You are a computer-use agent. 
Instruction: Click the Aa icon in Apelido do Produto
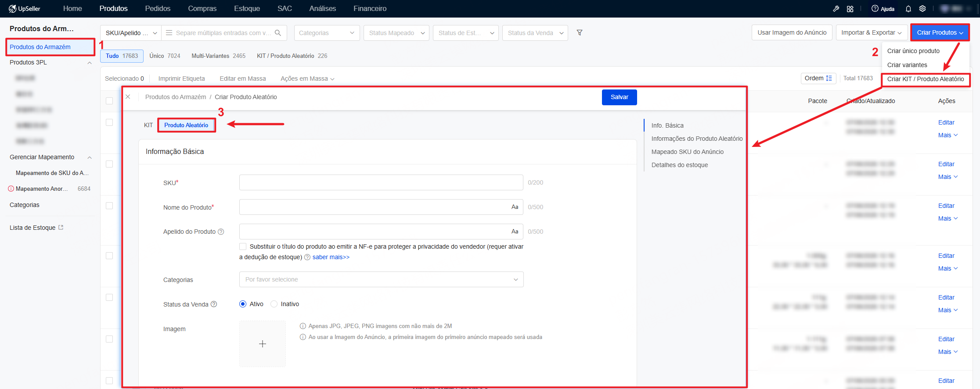(515, 232)
